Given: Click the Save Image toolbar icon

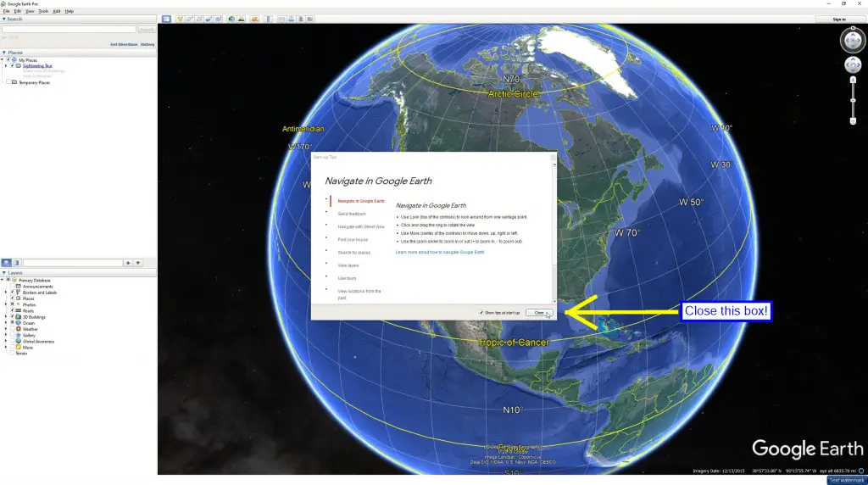Looking at the screenshot, I should (301, 19).
